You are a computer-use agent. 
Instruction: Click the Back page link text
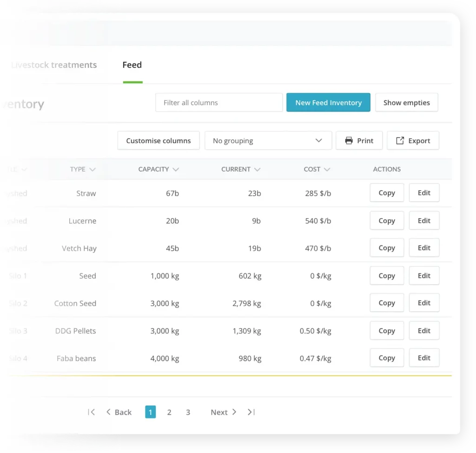click(x=123, y=412)
